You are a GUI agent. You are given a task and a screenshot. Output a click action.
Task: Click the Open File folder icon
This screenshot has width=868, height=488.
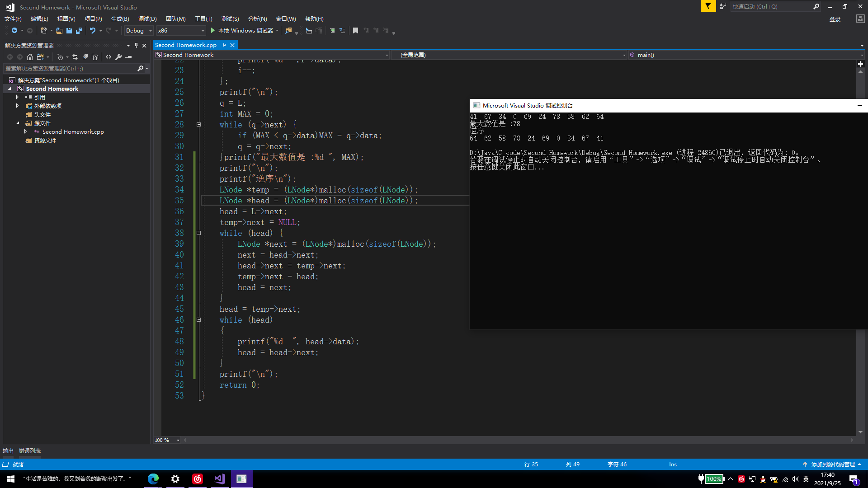59,31
